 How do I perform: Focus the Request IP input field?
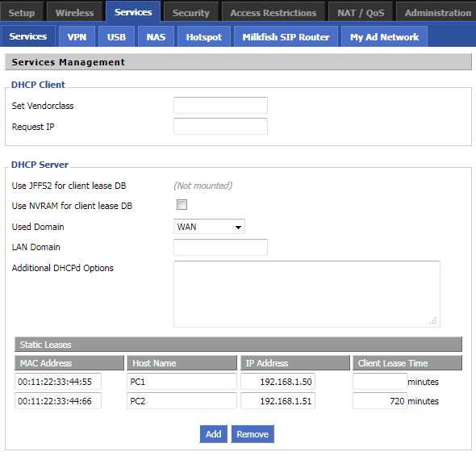[220, 127]
